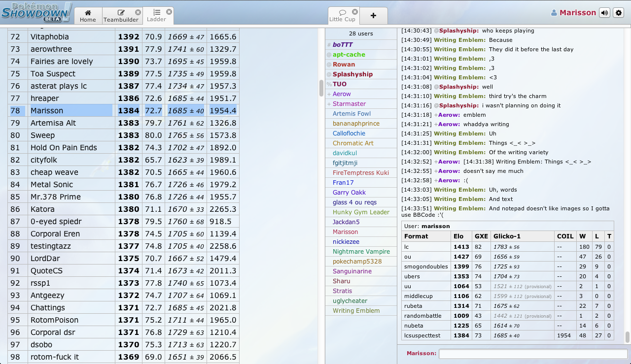The height and width of the screenshot is (364, 631).
Task: Click Elo value 1392 for Vitaphobia
Action: (x=129, y=37)
